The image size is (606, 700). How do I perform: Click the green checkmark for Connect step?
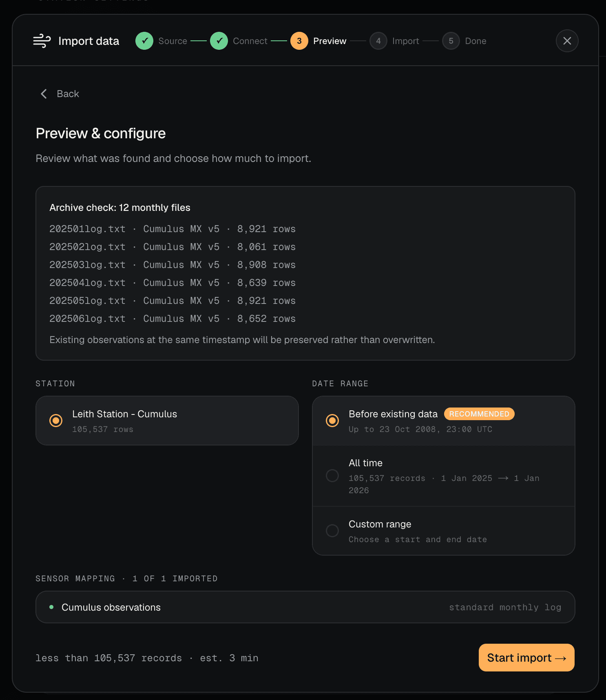(219, 41)
